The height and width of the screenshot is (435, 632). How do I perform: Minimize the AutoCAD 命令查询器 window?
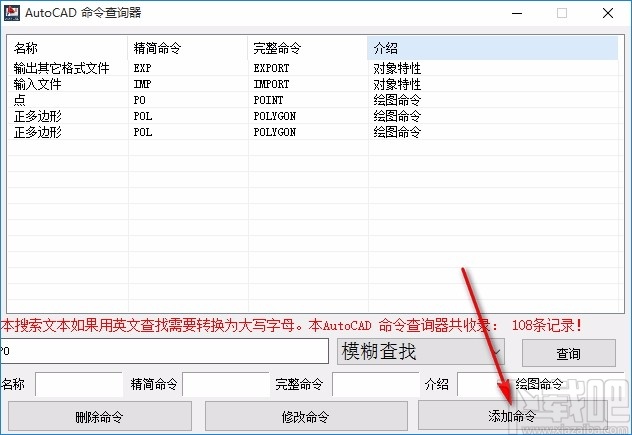click(x=517, y=13)
